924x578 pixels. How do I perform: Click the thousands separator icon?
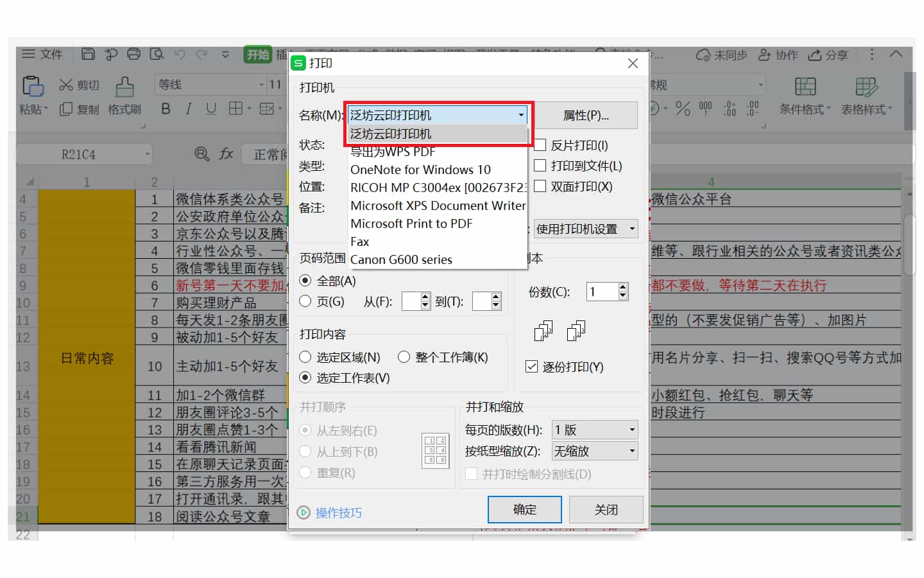705,109
